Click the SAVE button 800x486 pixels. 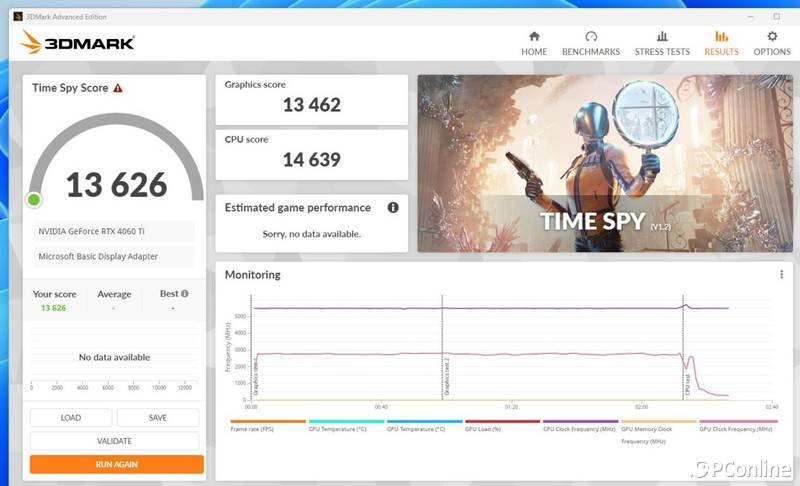click(158, 418)
